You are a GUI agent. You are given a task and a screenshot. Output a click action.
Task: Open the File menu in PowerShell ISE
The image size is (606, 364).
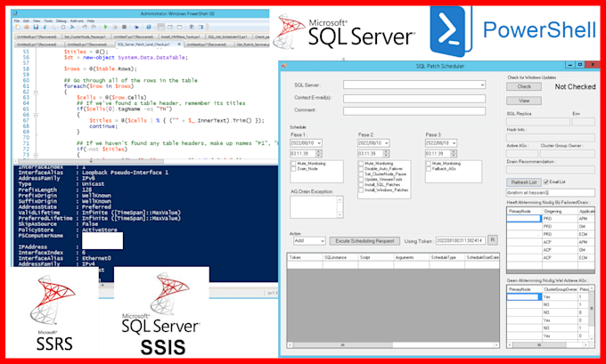click(17, 20)
